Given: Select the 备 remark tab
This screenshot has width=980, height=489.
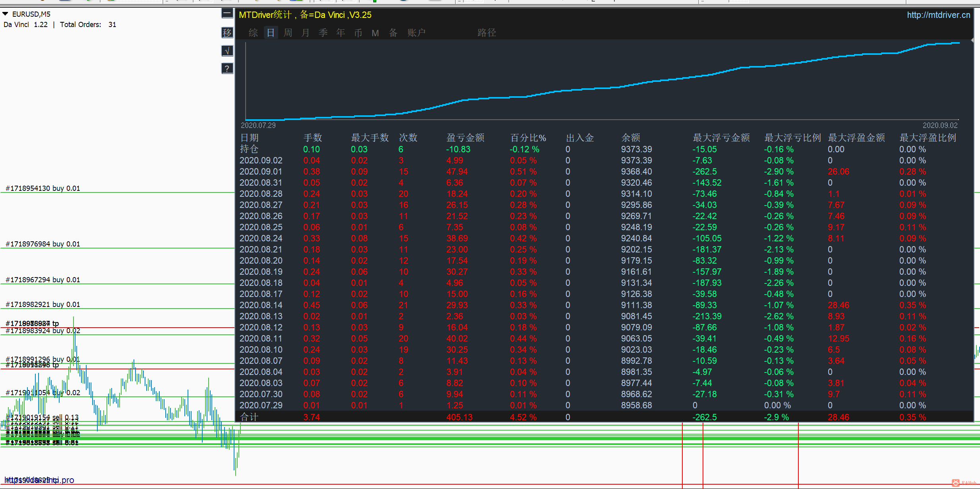Looking at the screenshot, I should [x=393, y=33].
